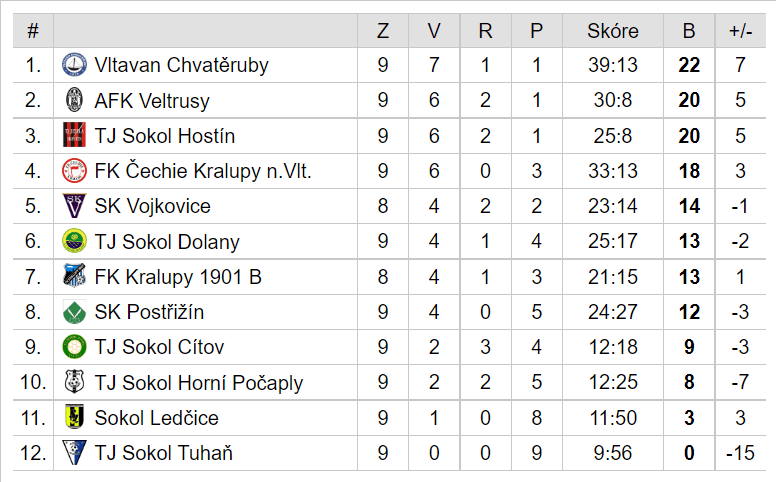The image size is (776, 482).
Task: Select the TJ Sokol Hostín striped logo
Action: point(74,135)
